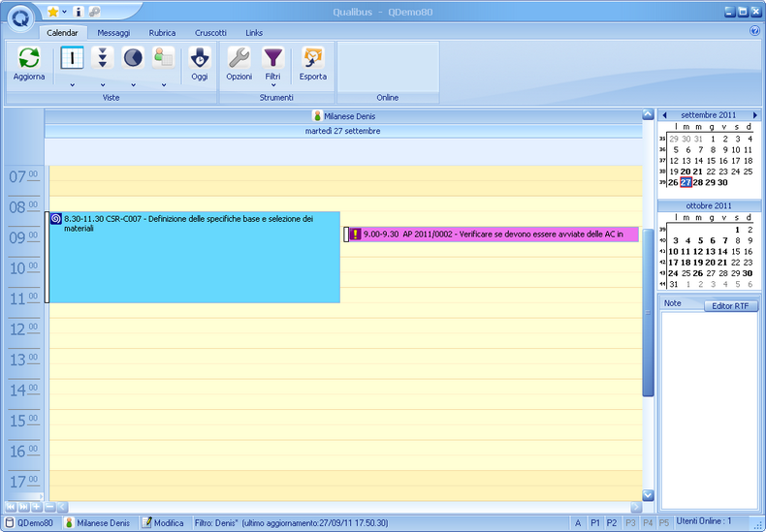766x532 pixels.
Task: Click right arrow of horizontal scrollbar
Action: pos(636,507)
